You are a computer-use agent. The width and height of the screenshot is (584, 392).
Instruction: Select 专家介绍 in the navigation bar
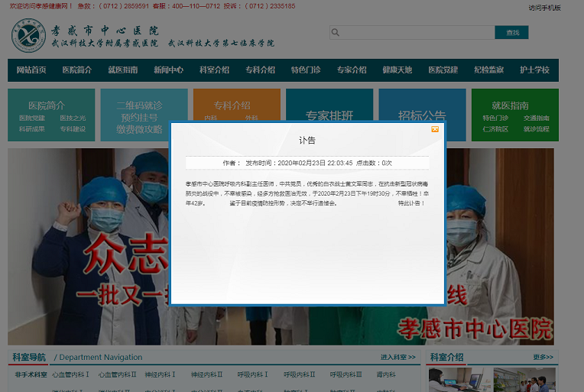[352, 70]
